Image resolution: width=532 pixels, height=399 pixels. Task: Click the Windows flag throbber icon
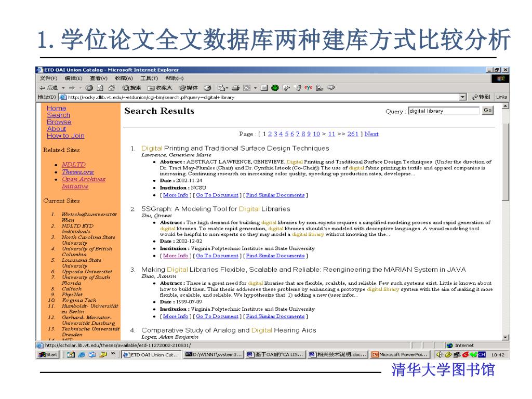click(500, 79)
